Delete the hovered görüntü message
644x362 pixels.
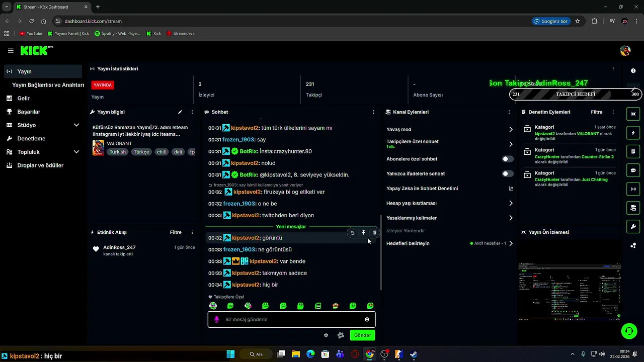(x=374, y=233)
